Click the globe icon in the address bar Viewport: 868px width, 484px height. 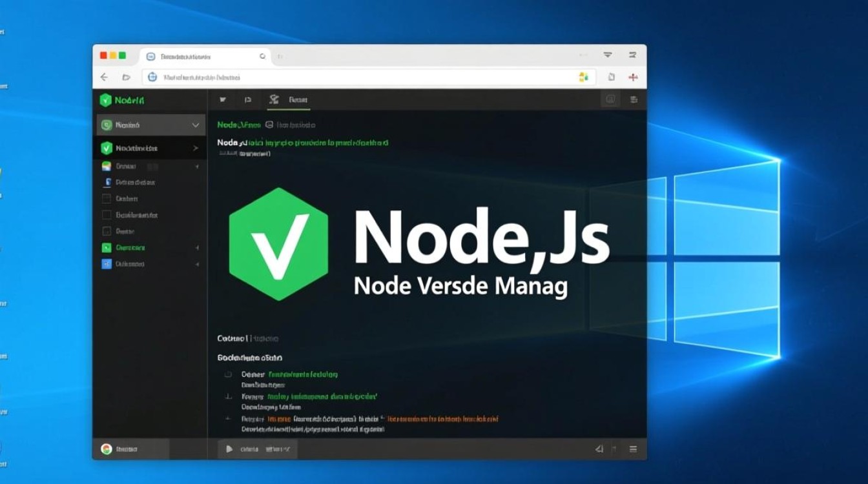pos(152,77)
